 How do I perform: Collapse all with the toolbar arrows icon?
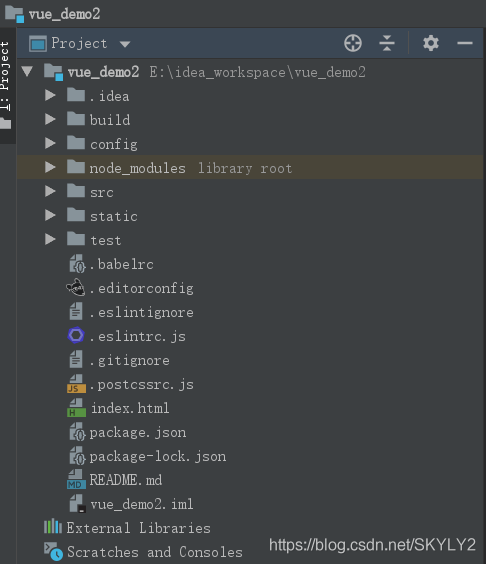[387, 43]
